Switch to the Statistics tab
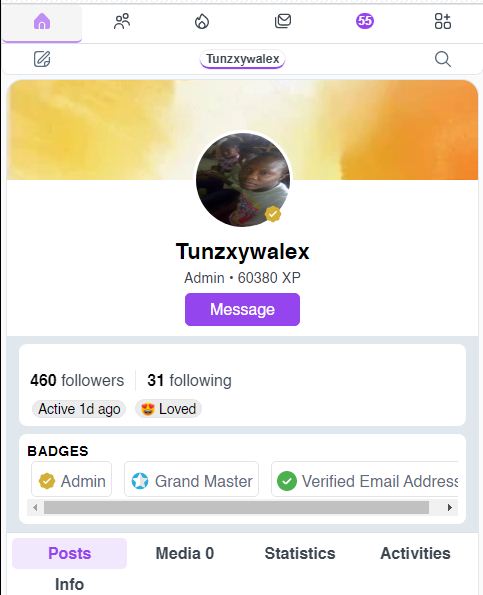This screenshot has height=595, width=483. (x=300, y=553)
